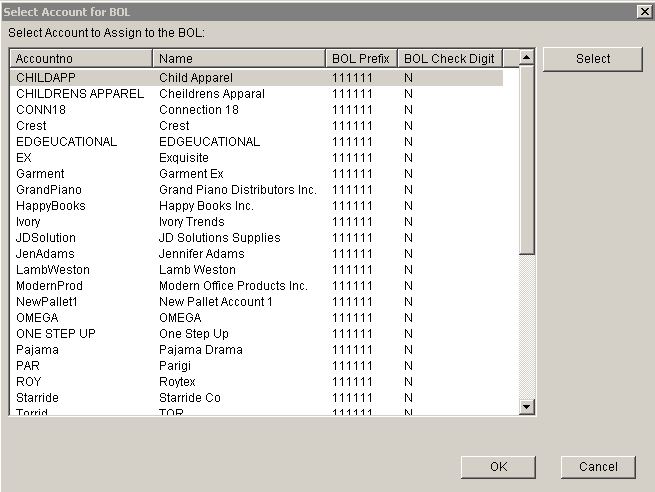Select the EDGEUCATIONAL account number
Screen dimensions: 655x492
point(66,142)
